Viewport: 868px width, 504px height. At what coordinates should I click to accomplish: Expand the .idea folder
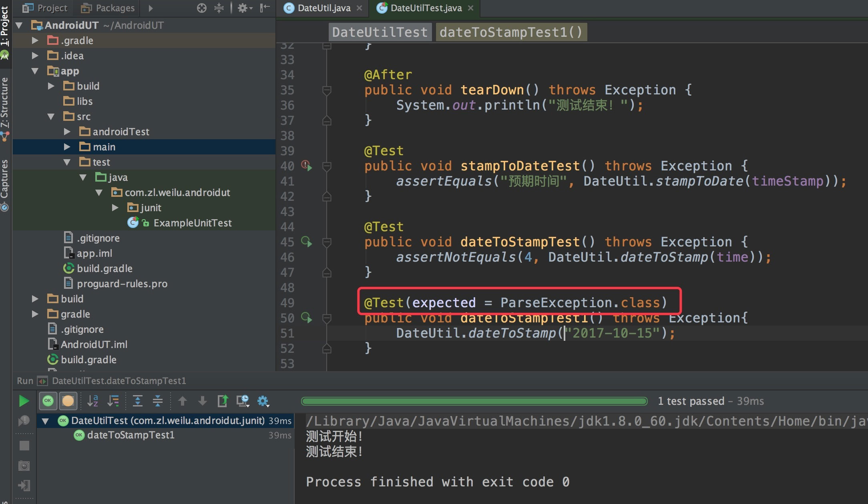(x=35, y=56)
